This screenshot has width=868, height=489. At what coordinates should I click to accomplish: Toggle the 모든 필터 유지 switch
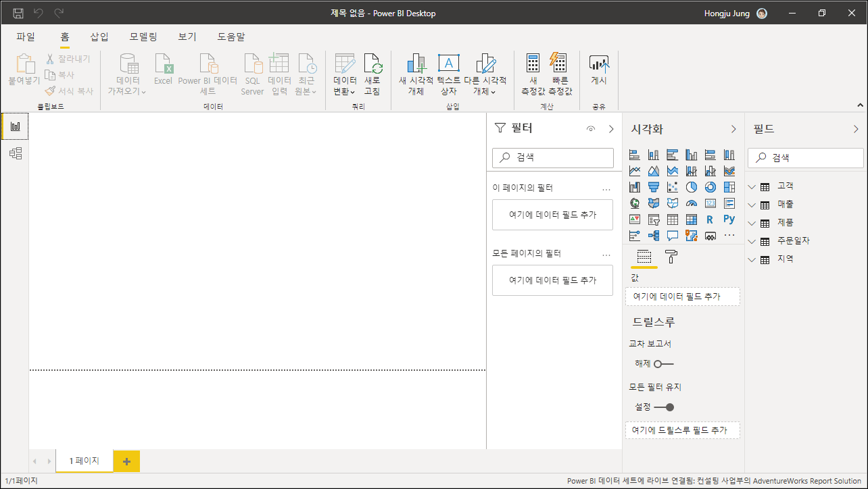point(664,407)
